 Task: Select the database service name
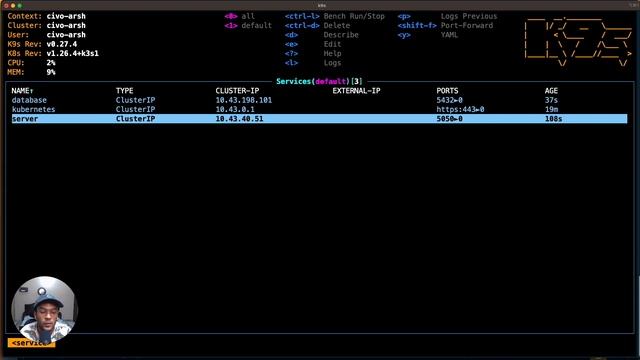[x=29, y=100]
